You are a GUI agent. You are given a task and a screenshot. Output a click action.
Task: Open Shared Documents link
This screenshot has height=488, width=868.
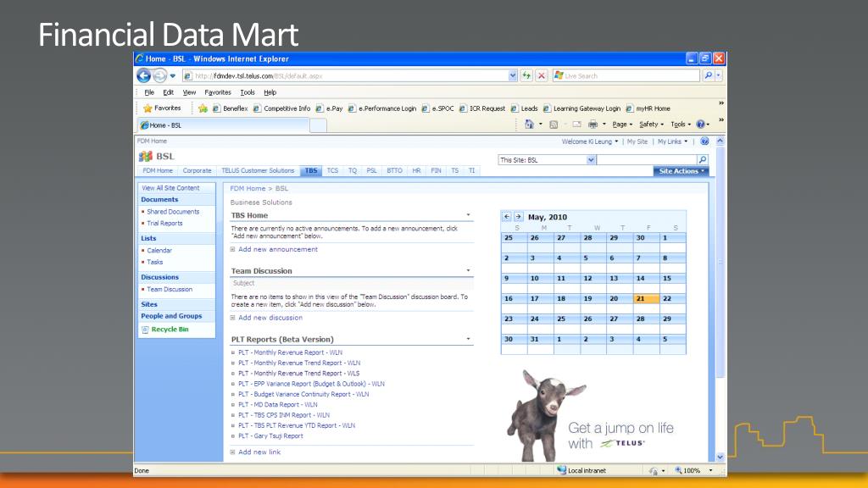coord(173,211)
